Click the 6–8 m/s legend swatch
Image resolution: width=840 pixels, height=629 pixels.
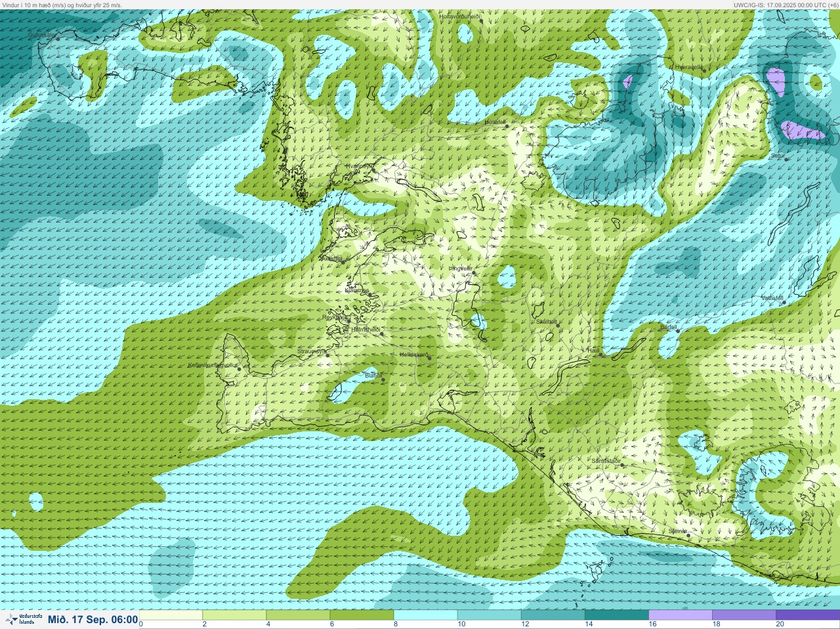(x=362, y=615)
